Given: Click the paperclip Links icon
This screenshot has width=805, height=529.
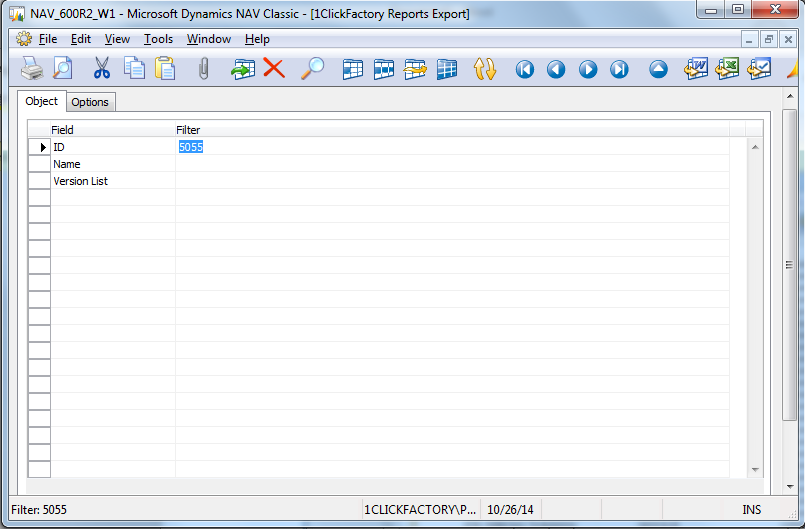Looking at the screenshot, I should coord(204,69).
